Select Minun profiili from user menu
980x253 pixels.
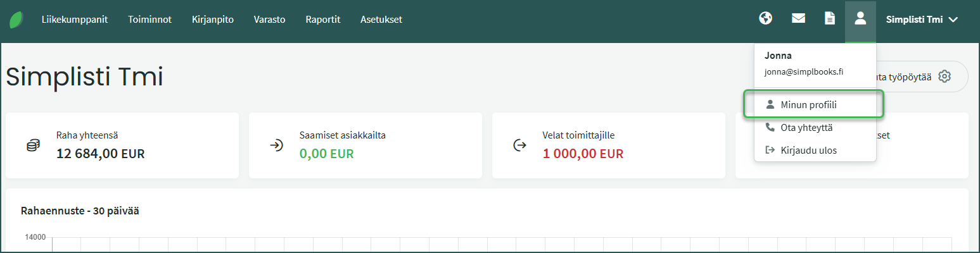tap(808, 105)
